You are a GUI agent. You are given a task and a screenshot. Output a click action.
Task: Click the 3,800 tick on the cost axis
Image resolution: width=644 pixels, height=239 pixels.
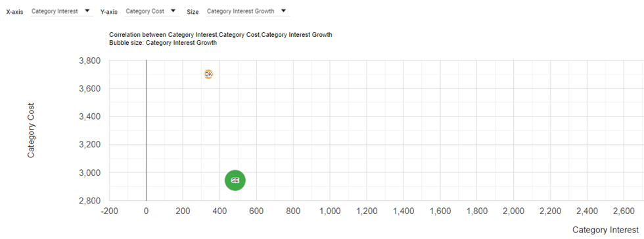(89, 61)
